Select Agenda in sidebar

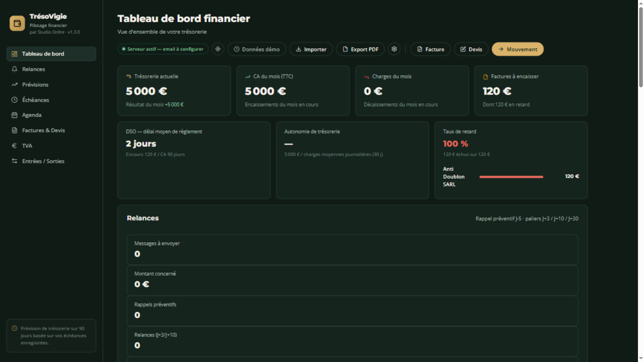tap(51, 115)
